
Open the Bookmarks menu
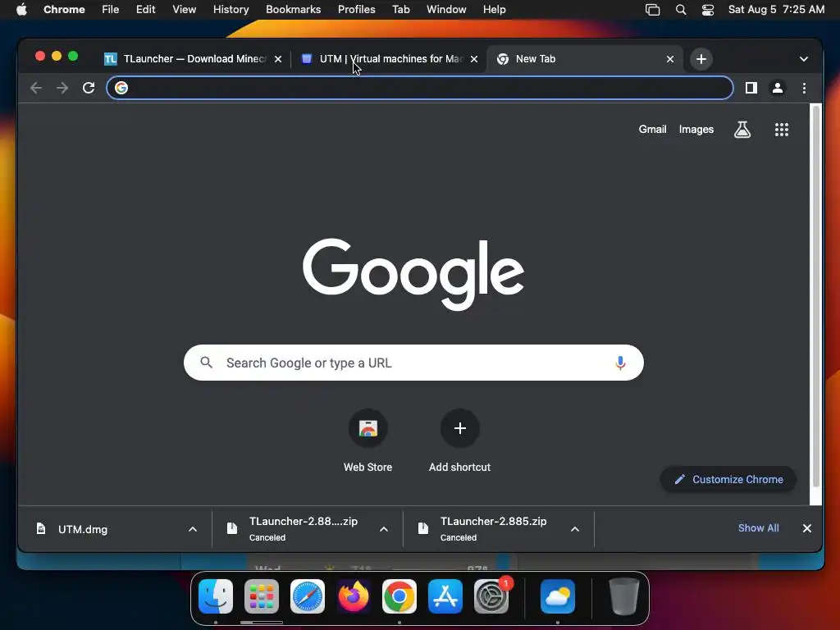293,10
